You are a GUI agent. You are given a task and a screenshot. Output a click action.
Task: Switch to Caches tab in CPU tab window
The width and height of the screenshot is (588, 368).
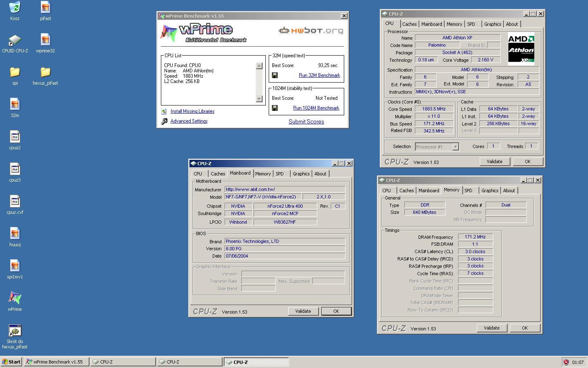coord(409,24)
